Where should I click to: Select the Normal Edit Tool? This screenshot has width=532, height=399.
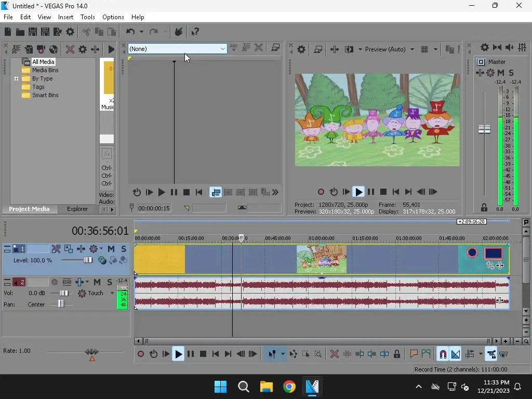[x=272, y=354]
